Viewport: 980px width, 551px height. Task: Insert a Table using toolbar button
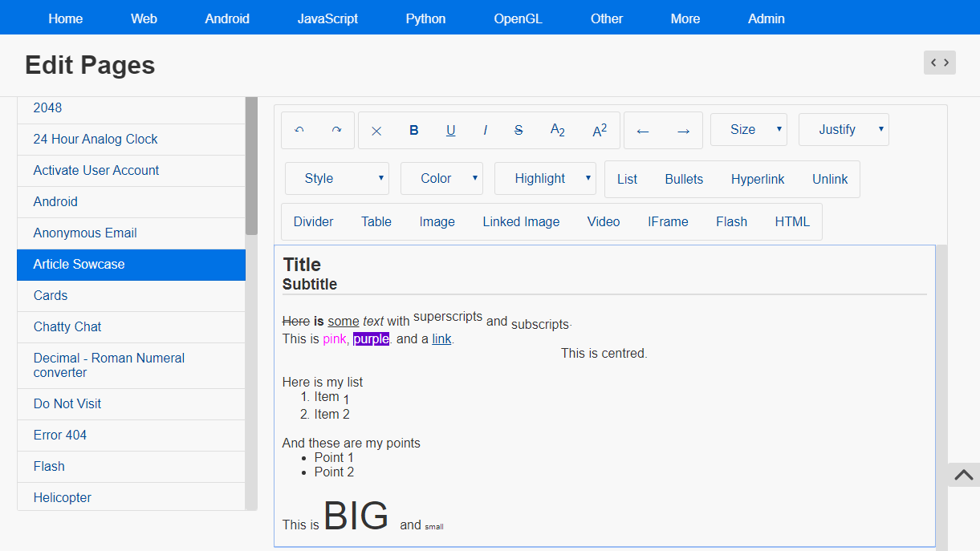pyautogui.click(x=376, y=222)
